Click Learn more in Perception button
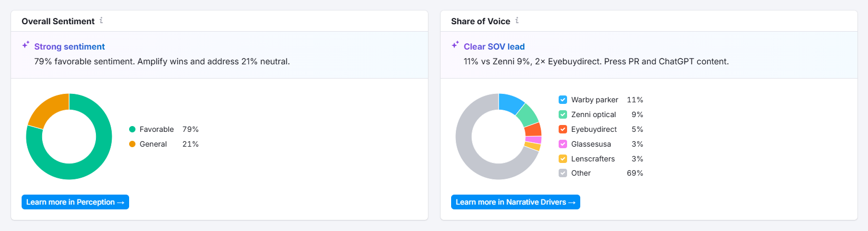 point(75,202)
